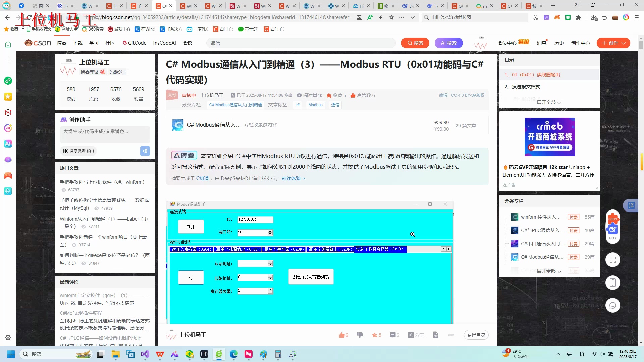Open the address bar dropdown chevron
Image resolution: width=644 pixels, height=362 pixels.
click(412, 17)
